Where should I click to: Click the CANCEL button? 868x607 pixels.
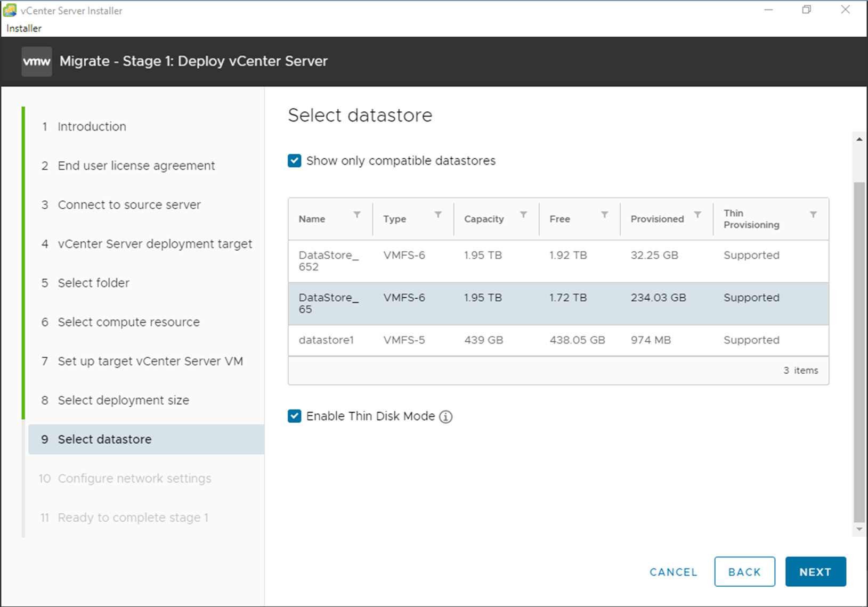674,572
